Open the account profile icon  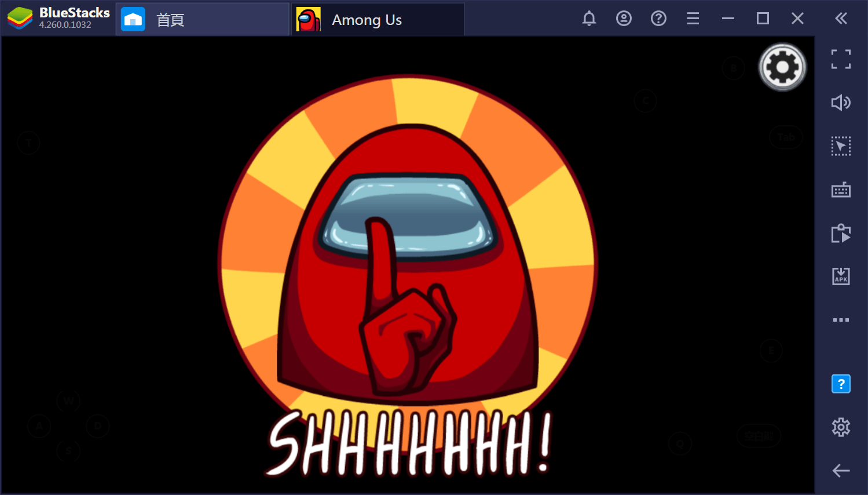tap(624, 19)
